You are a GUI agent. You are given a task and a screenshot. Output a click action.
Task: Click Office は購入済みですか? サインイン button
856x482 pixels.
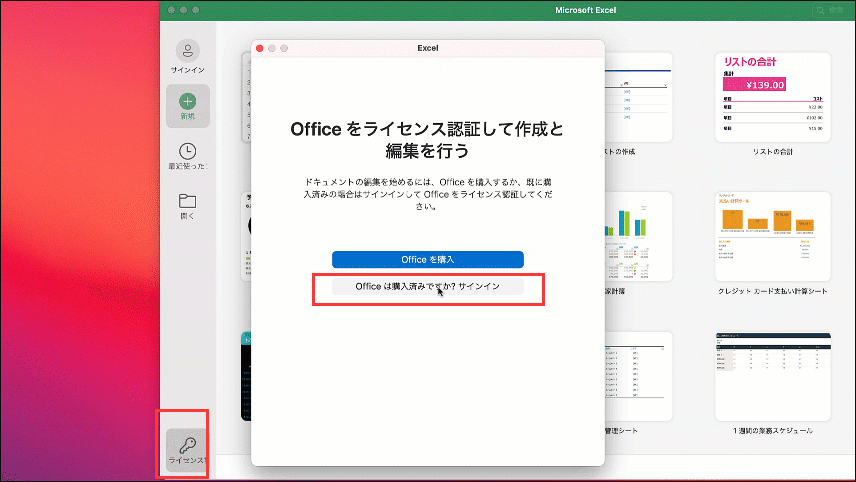point(427,286)
